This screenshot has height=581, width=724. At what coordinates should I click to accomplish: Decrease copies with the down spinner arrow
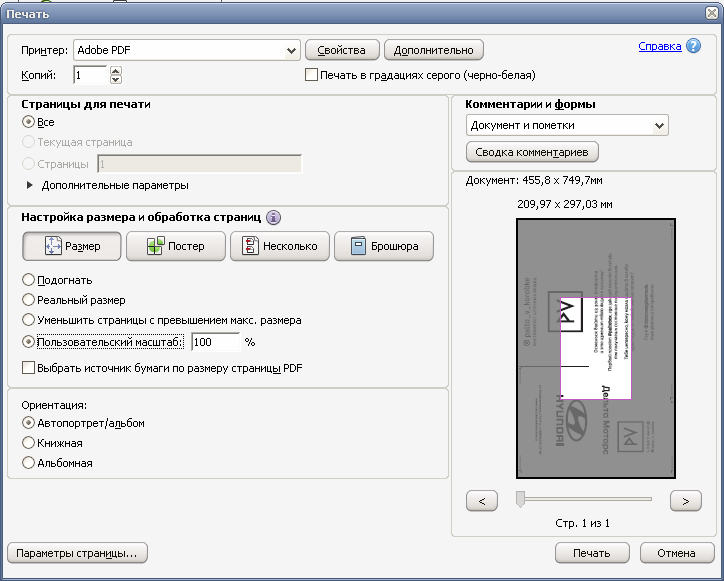116,79
